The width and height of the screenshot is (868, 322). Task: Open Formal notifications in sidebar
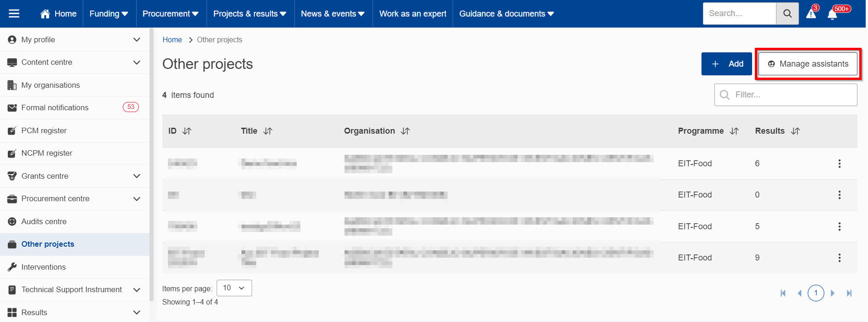(75, 108)
